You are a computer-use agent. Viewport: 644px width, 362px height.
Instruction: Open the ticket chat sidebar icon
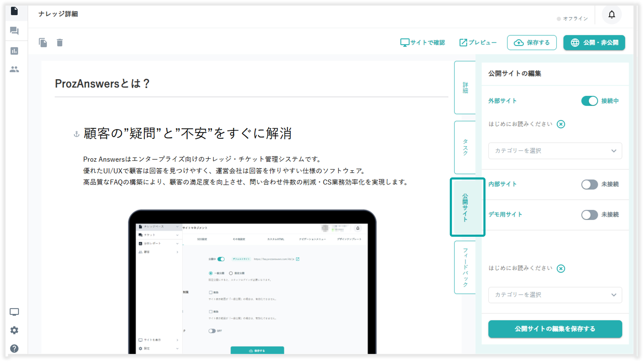(x=14, y=31)
